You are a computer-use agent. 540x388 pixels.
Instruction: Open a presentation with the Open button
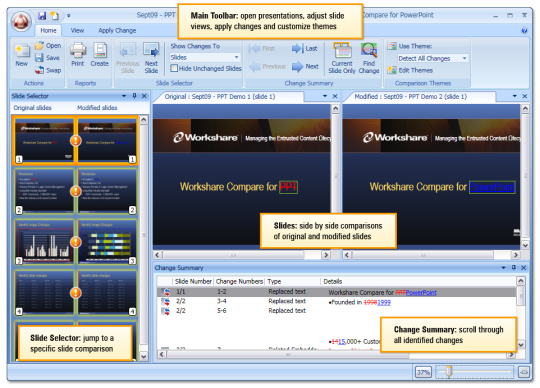(48, 45)
